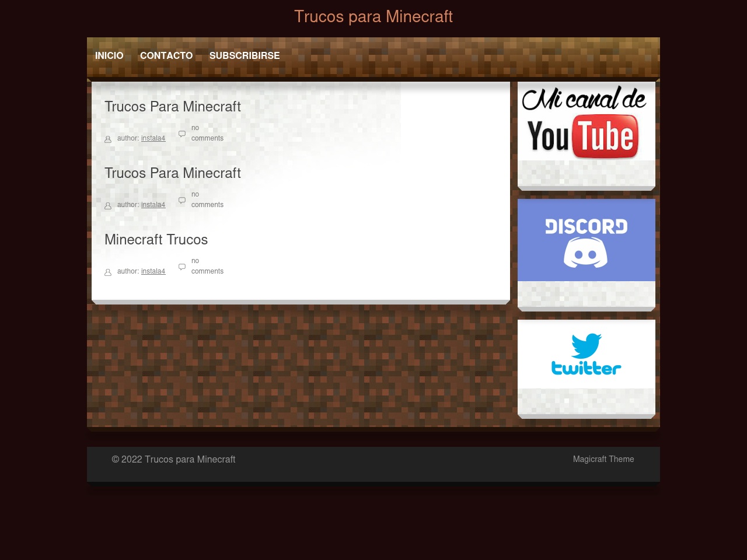Screen dimensions: 747x560
Task: Open no comments link of Minecraft Trucos post
Action: 207,266
